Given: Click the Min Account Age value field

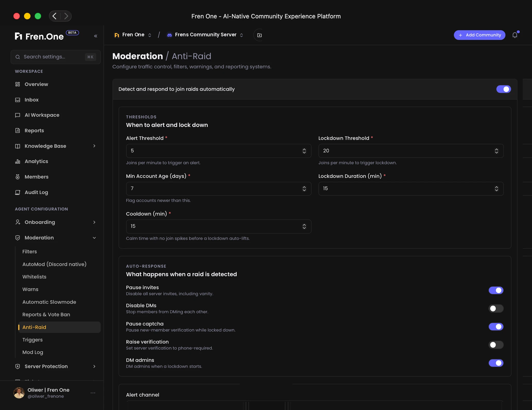Looking at the screenshot, I should [x=218, y=189].
